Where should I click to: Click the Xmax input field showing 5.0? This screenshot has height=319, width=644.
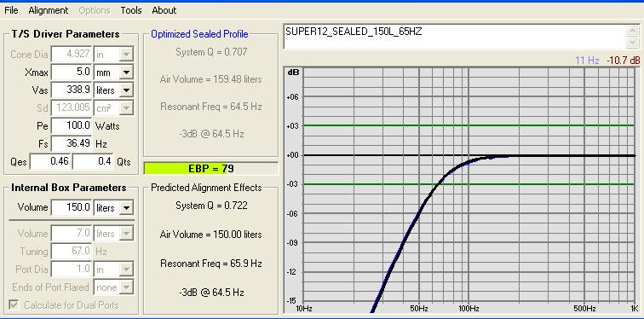pyautogui.click(x=72, y=72)
